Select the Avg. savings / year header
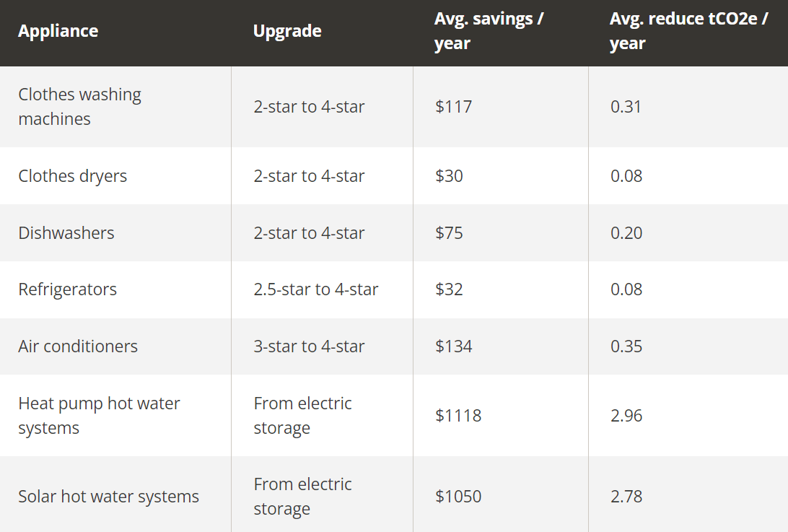 (x=489, y=31)
